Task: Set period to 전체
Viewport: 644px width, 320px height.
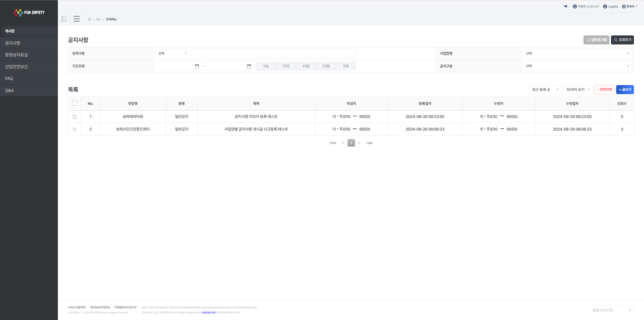Action: point(346,66)
